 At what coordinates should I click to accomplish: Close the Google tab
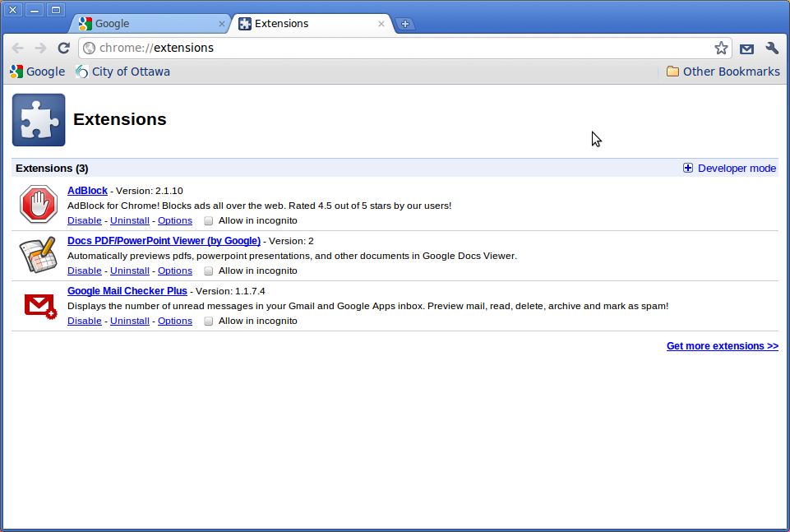[x=222, y=24]
